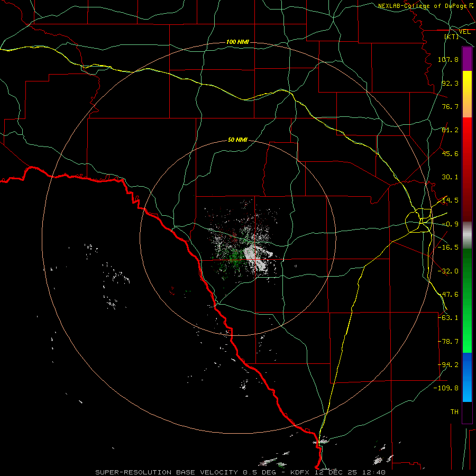The width and height of the screenshot is (476, 476).
Task: Click the 76.7 scale value
Action: click(450, 106)
